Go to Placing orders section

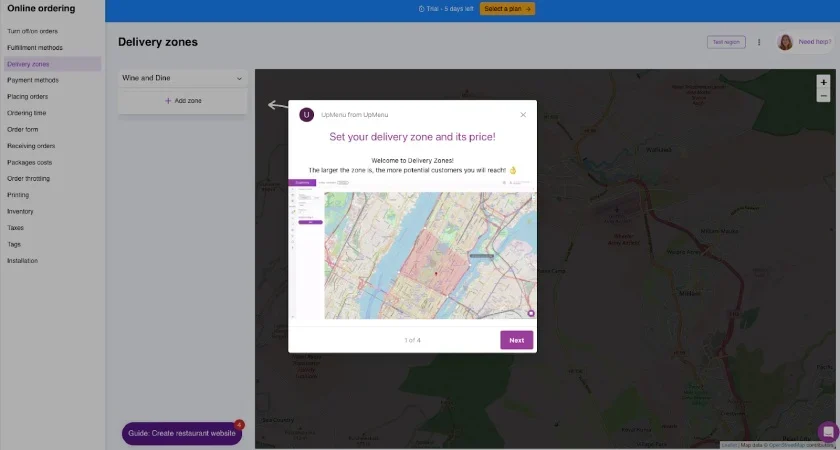(x=27, y=96)
